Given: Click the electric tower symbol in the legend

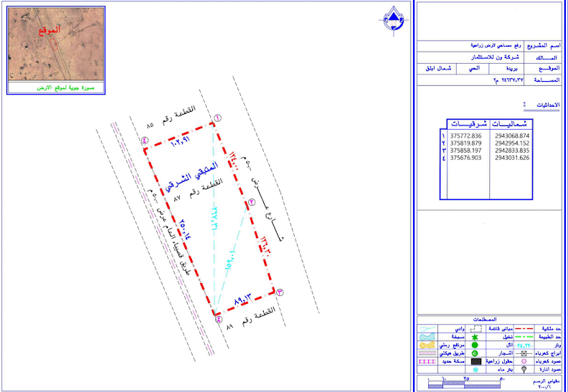Looking at the screenshot, I should pos(524,354).
